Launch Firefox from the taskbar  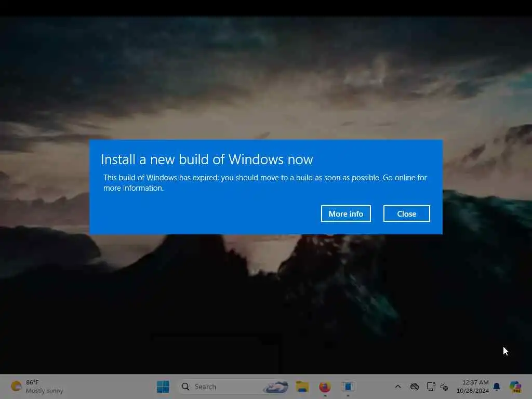click(x=325, y=387)
